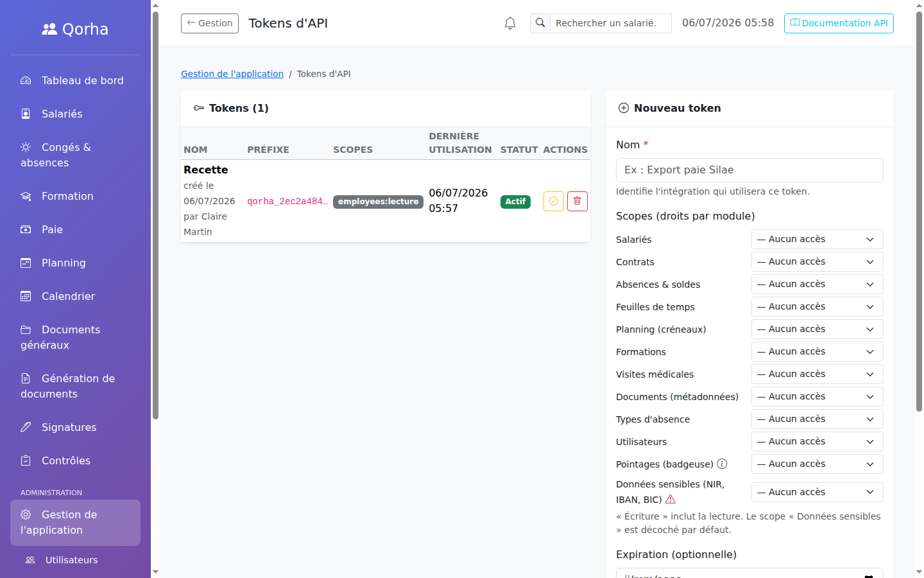Click the plus icon beside Nouveau token
The image size is (924, 578).
point(624,108)
